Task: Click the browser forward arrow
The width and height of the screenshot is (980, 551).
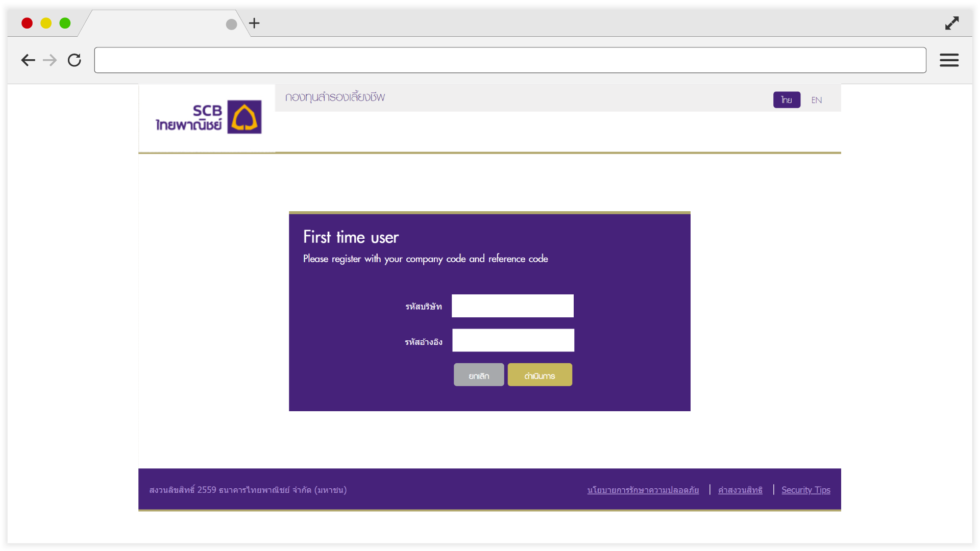Action: 50,60
